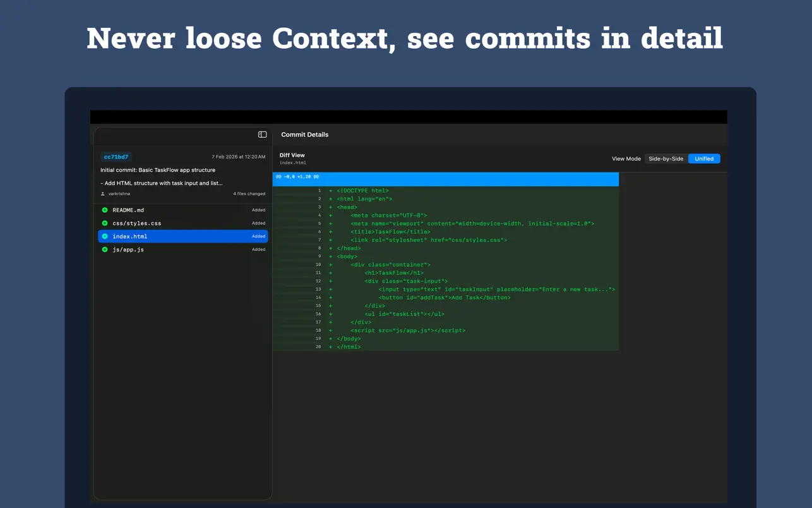Click Added status label for js/app.js
The height and width of the screenshot is (508, 812).
(x=258, y=250)
